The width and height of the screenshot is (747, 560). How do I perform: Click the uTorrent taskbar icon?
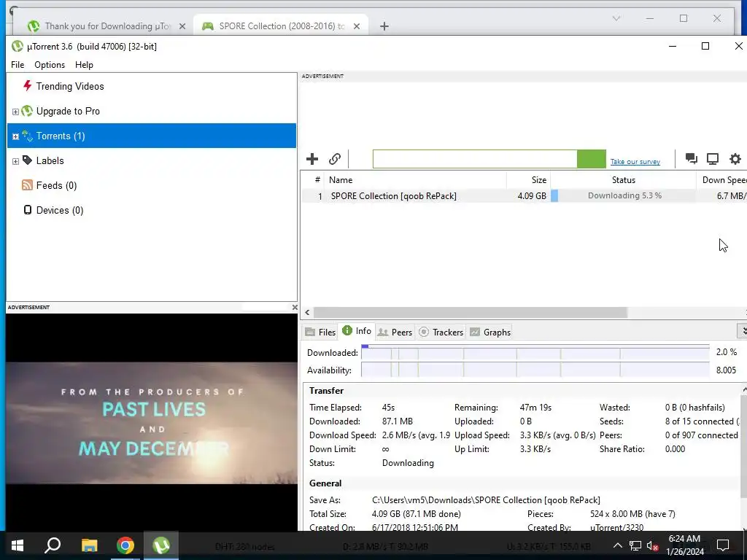click(x=161, y=545)
